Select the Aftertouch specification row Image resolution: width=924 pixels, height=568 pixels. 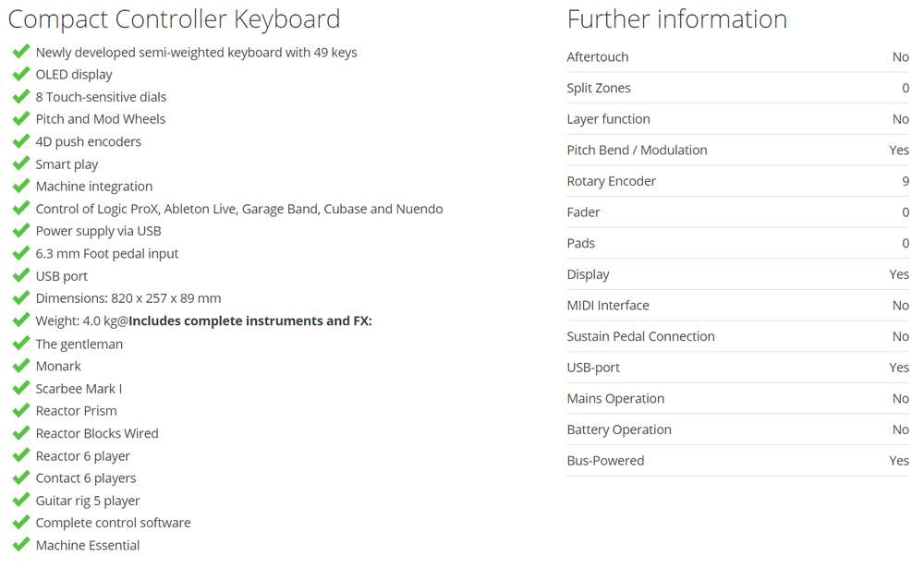[737, 57]
